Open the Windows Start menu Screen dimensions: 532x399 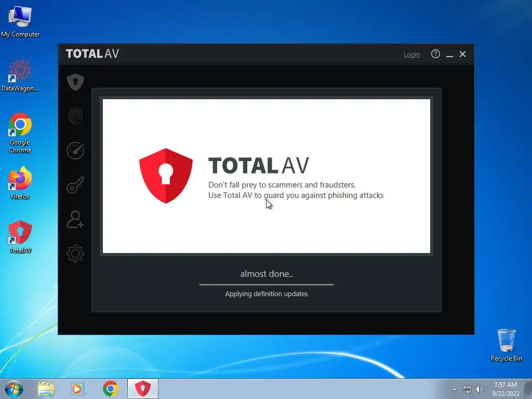pyautogui.click(x=14, y=389)
